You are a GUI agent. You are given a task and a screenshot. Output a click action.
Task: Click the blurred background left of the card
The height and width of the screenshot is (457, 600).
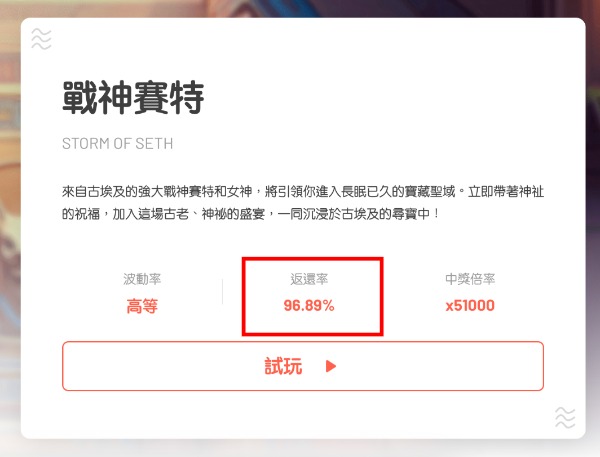click(x=10, y=230)
